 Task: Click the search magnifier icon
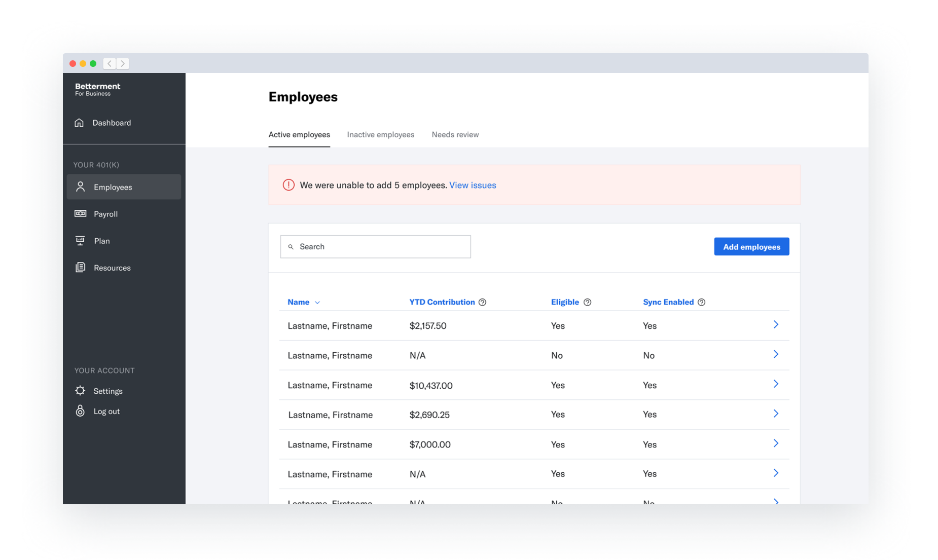pos(291,246)
